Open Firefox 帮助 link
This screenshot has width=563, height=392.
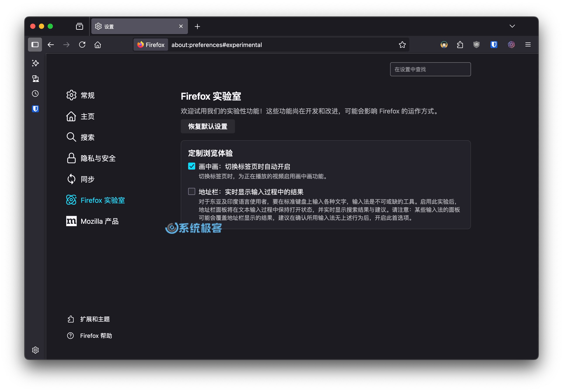tap(90, 336)
